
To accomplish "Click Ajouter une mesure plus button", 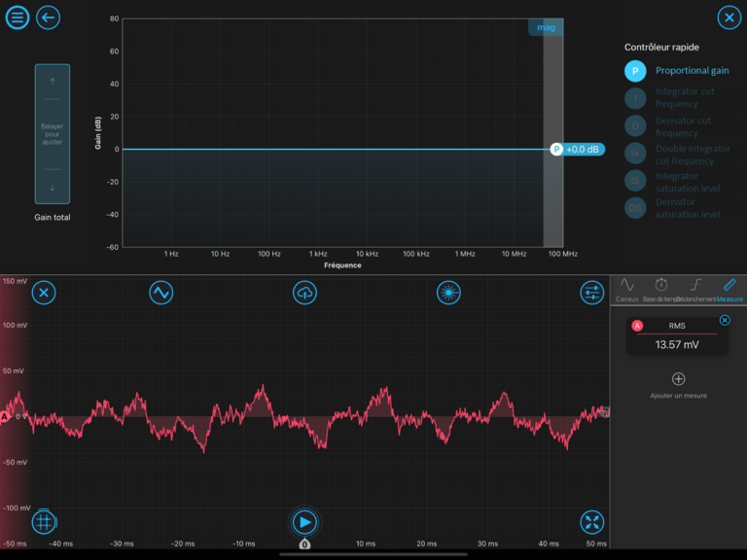I will [x=678, y=379].
